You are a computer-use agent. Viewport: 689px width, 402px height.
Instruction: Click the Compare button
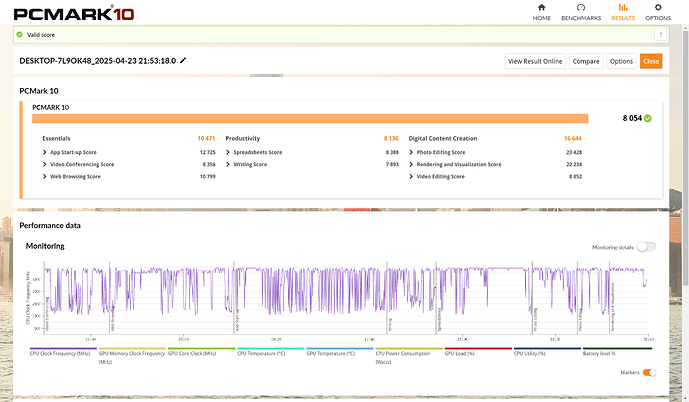(x=586, y=61)
